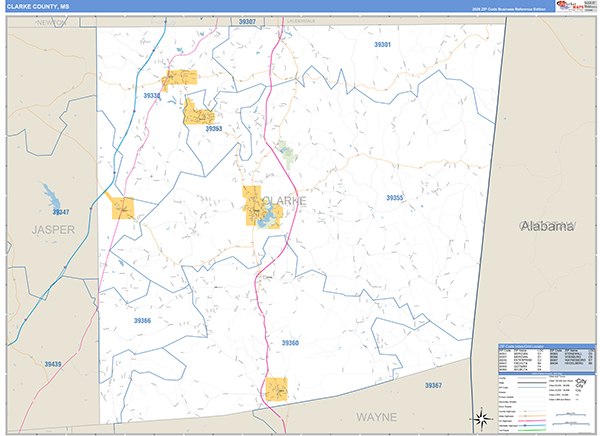Click ZIP code label 39363

(x=214, y=129)
